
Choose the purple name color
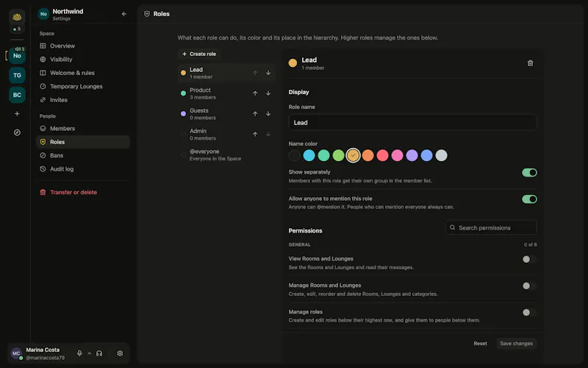point(412,155)
